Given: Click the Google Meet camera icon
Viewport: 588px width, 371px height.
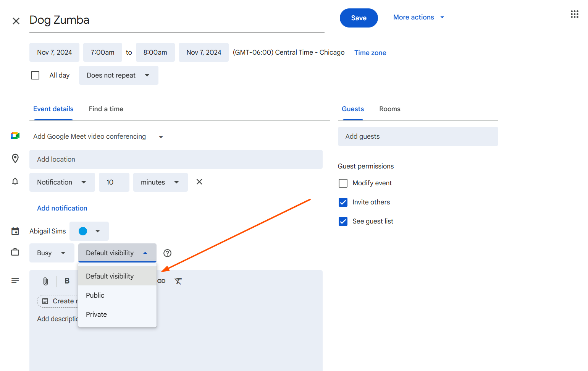Looking at the screenshot, I should pos(15,136).
